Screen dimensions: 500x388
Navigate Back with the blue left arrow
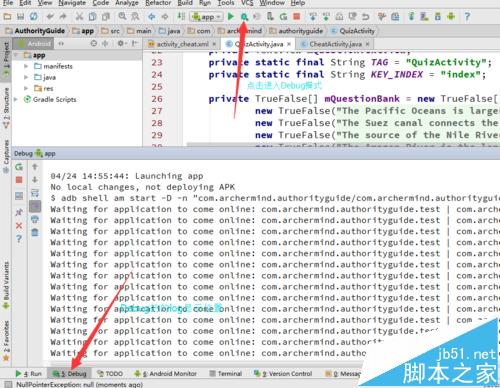coord(152,16)
